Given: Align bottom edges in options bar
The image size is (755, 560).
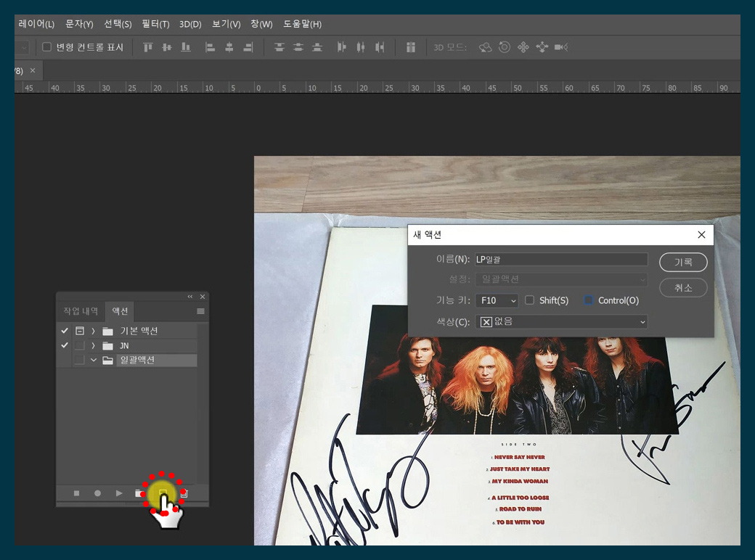Looking at the screenshot, I should tap(185, 47).
